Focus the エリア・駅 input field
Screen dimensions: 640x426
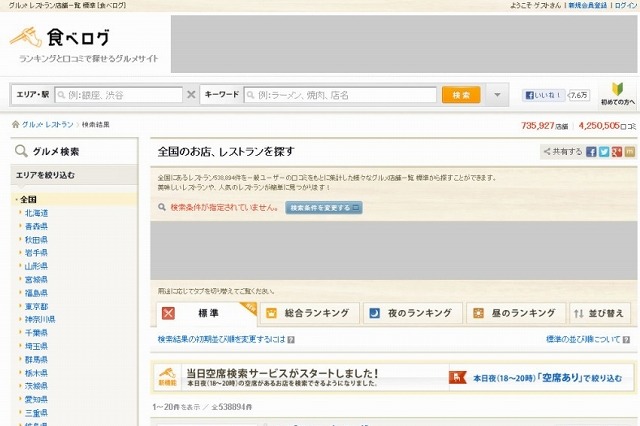[x=119, y=95]
